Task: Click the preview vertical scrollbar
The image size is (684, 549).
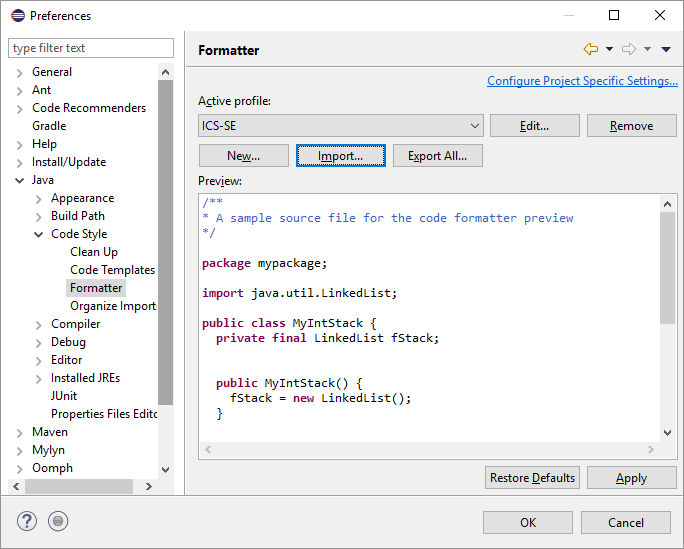Action: pyautogui.click(x=668, y=270)
